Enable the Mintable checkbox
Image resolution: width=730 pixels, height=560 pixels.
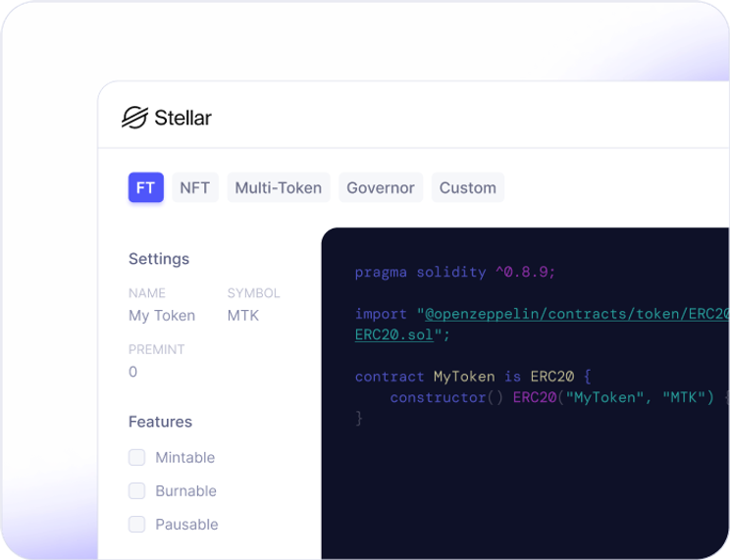click(x=137, y=458)
